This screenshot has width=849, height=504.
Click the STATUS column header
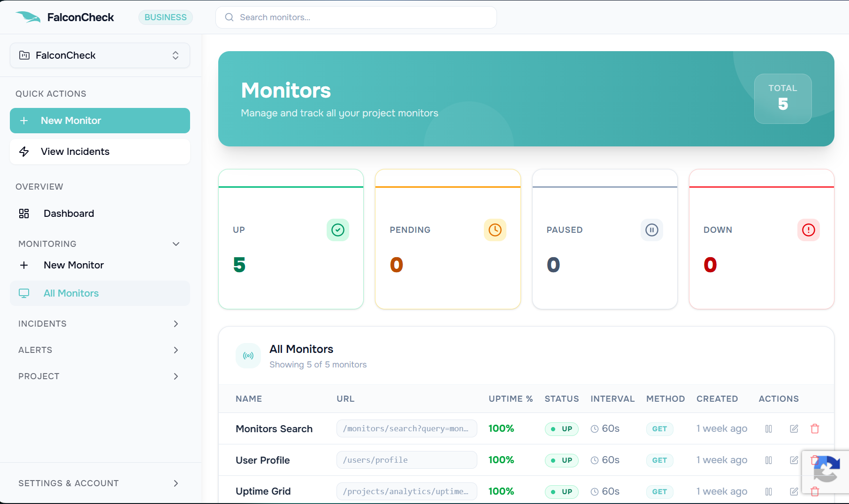[562, 399]
